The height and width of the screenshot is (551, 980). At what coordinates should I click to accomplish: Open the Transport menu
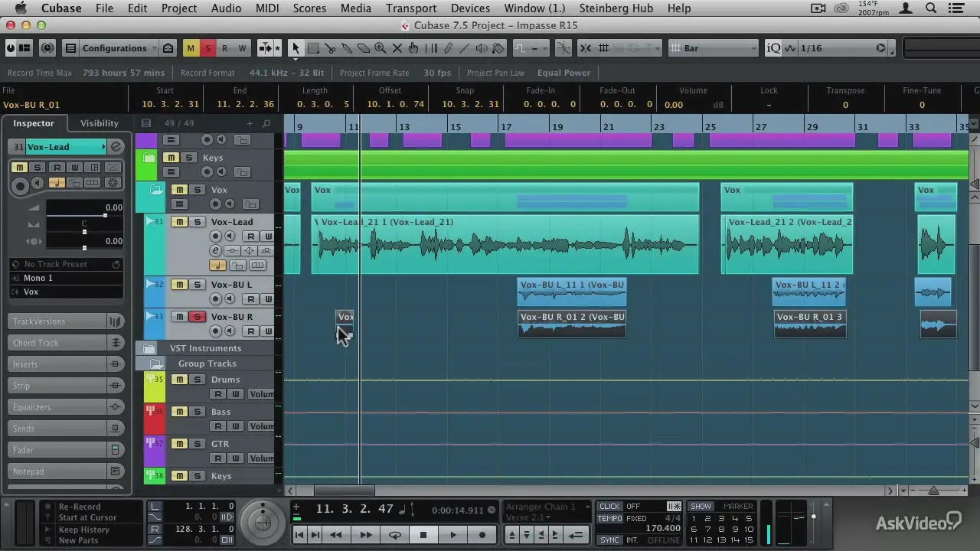pyautogui.click(x=411, y=8)
